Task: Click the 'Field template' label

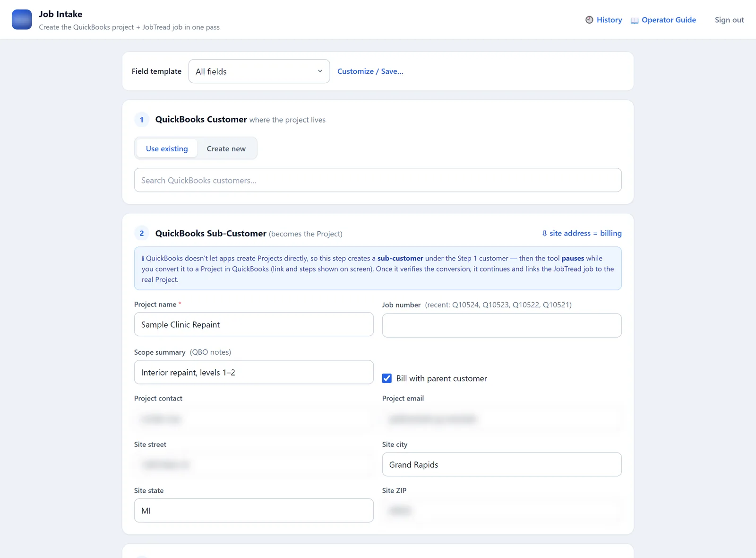Action: point(156,71)
